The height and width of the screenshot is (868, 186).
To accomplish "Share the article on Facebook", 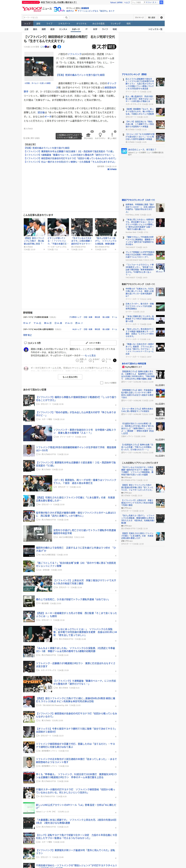I will [x=59, y=47].
